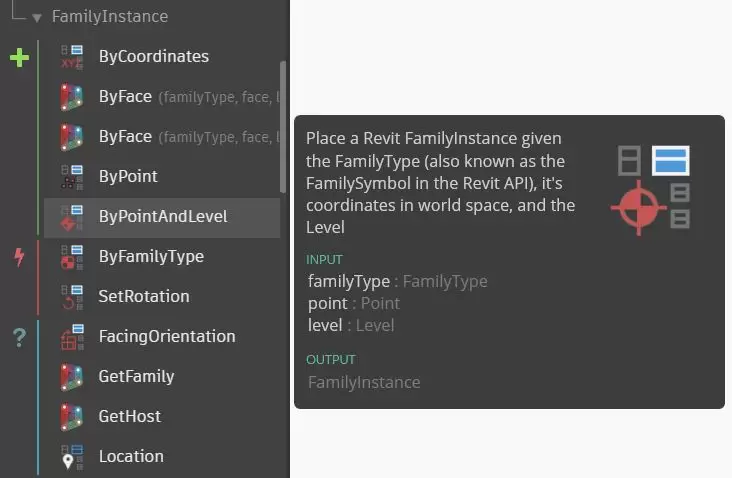
Task: Click the FacingOrientation node icon
Action: (71, 337)
